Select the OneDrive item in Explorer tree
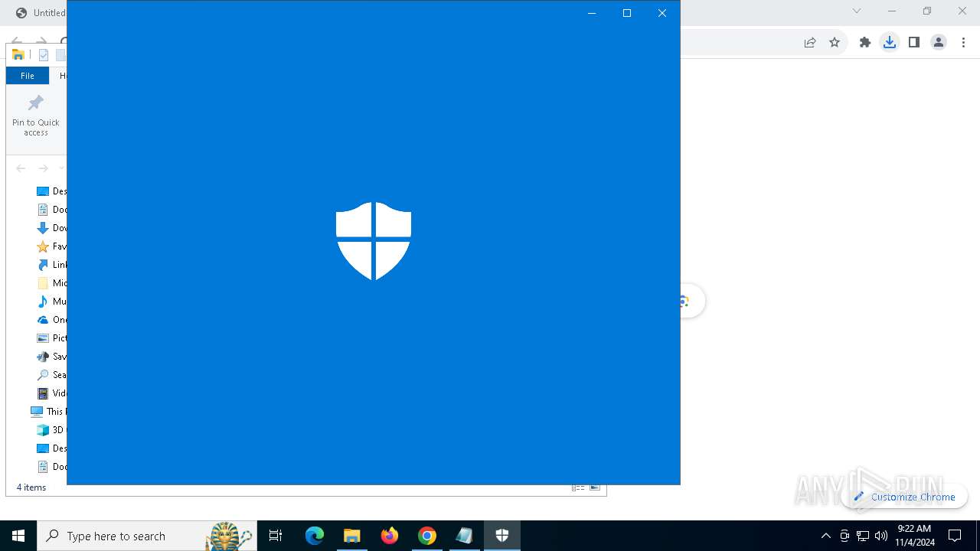 (x=51, y=320)
